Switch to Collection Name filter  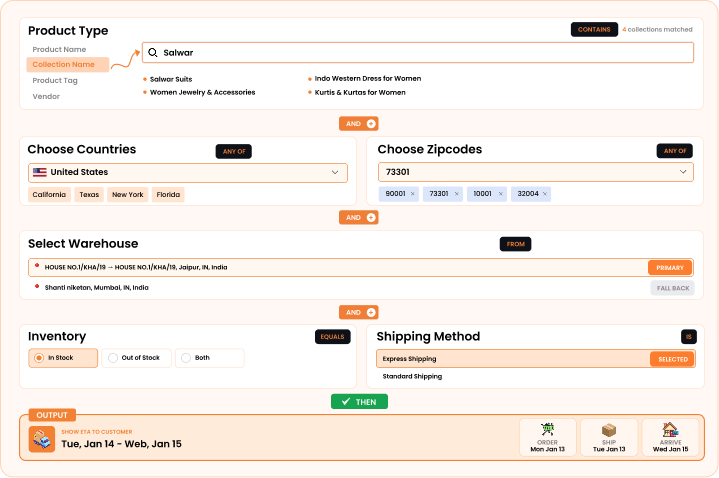[68, 65]
